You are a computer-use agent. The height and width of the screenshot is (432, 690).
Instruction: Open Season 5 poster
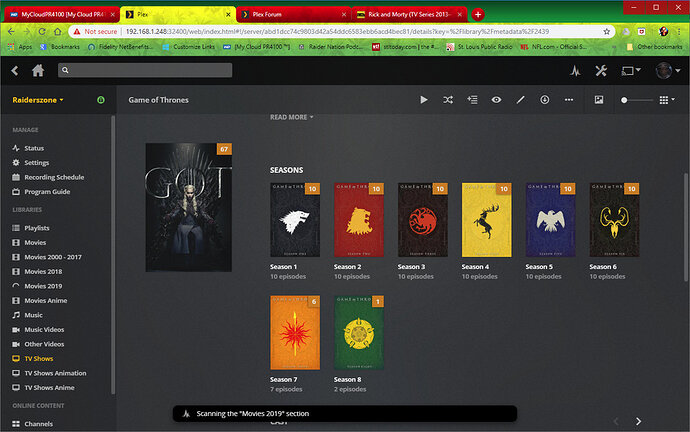pyautogui.click(x=551, y=220)
